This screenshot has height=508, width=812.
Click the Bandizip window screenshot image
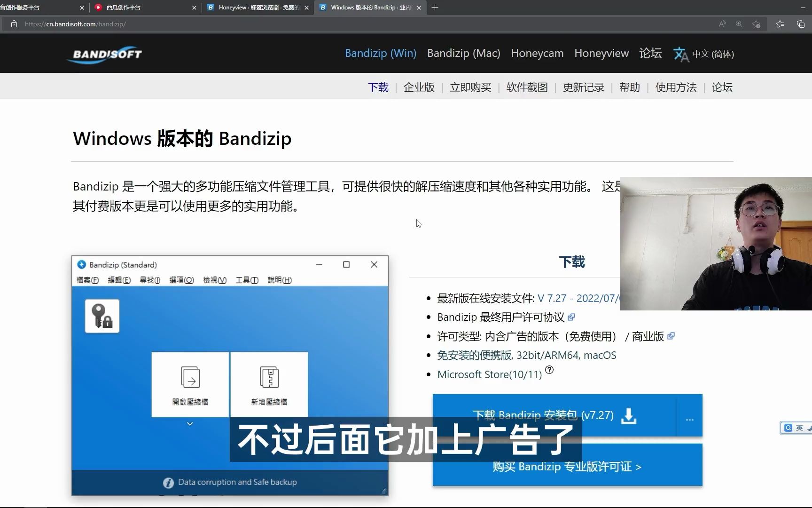[x=230, y=375]
